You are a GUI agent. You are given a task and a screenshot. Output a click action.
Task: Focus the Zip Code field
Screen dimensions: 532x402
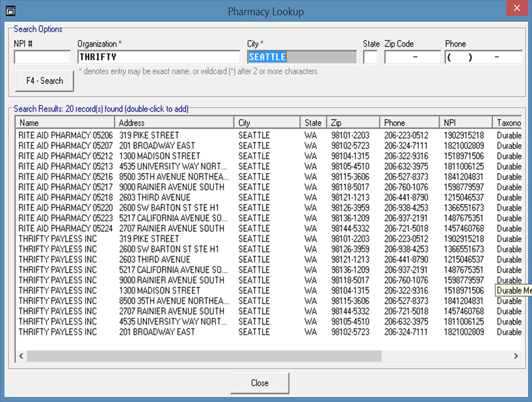[x=412, y=57]
